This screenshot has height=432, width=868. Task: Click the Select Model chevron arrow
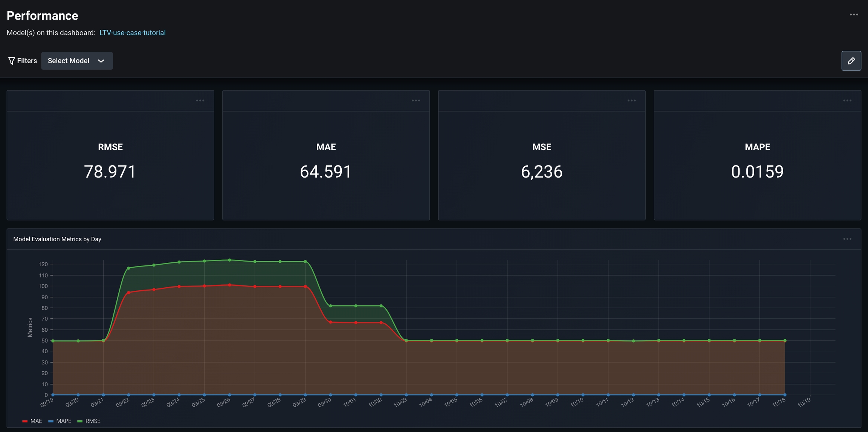click(x=101, y=61)
